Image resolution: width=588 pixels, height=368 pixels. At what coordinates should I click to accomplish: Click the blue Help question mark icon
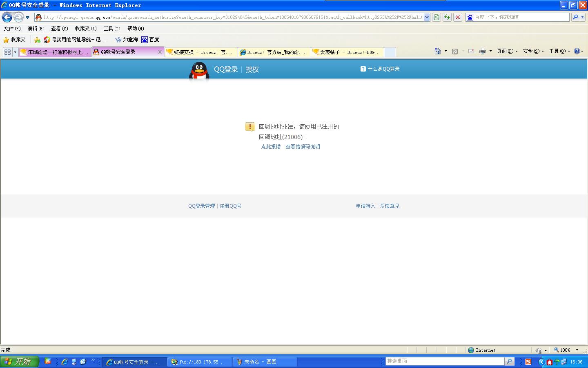(577, 51)
